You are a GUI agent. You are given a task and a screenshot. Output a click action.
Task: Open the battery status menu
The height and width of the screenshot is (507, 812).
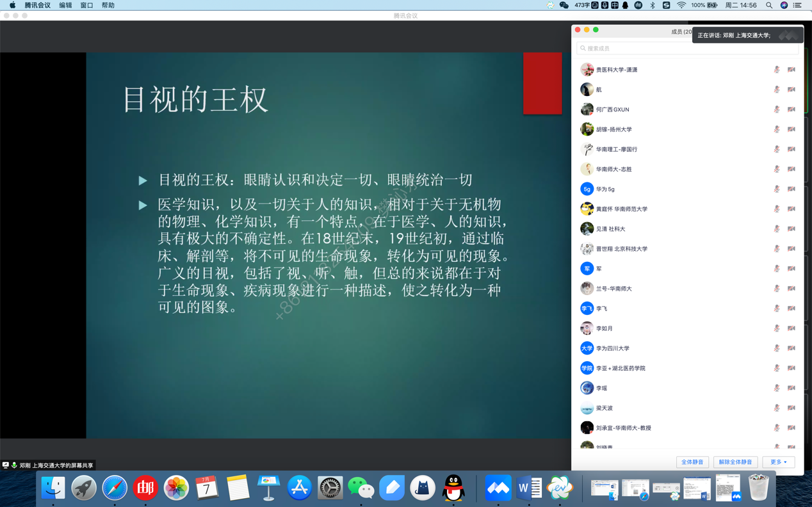[x=712, y=5]
